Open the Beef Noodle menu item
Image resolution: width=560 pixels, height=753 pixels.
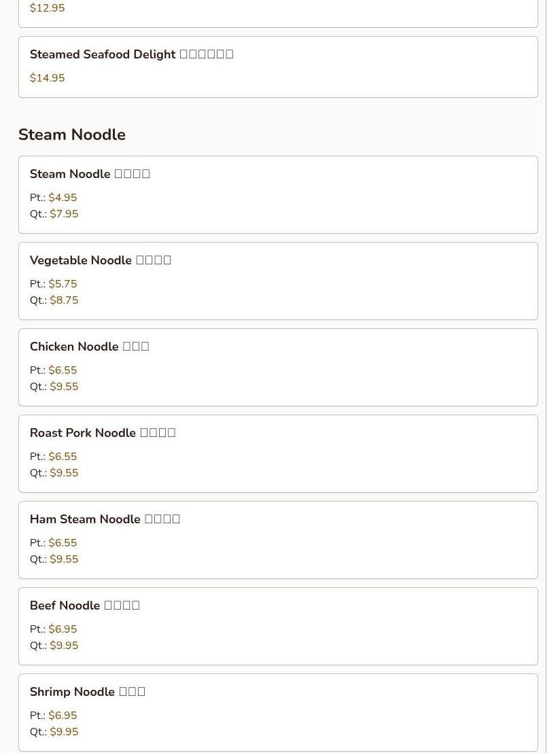coord(84,606)
